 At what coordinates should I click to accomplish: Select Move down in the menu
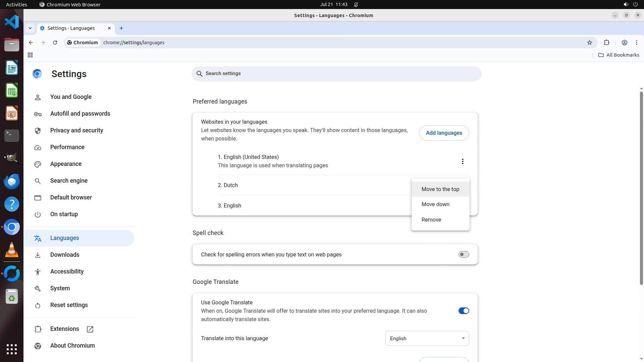click(x=435, y=204)
